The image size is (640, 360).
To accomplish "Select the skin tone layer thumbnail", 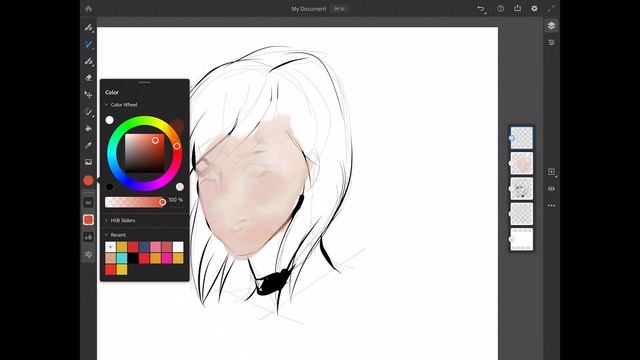I will (x=522, y=163).
